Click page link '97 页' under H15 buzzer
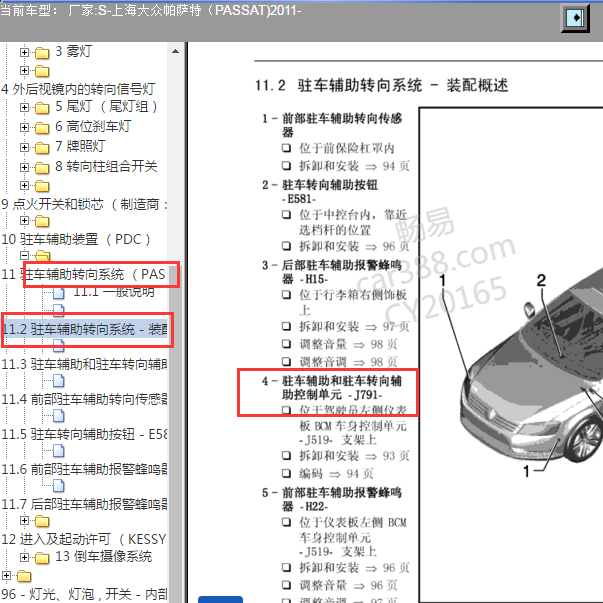 pos(396,326)
